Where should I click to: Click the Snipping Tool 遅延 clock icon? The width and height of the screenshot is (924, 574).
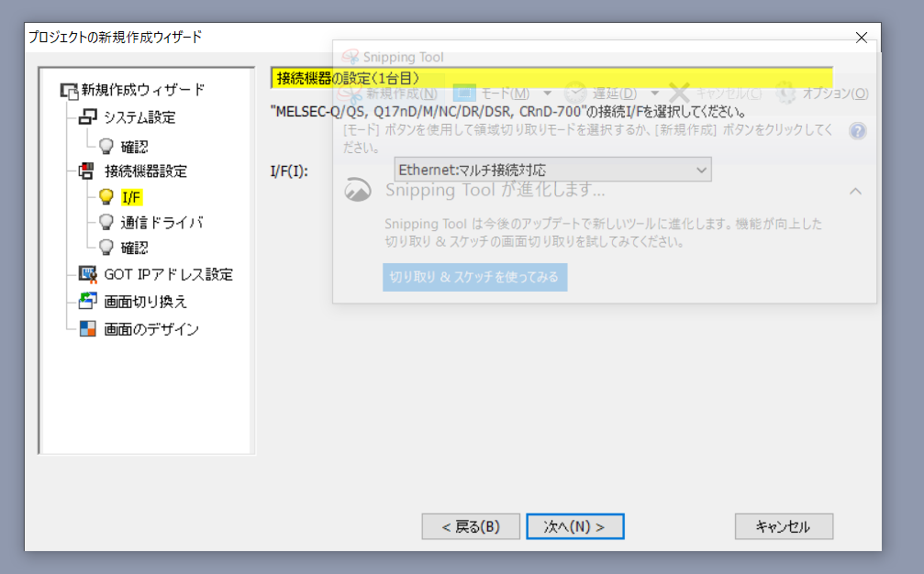click(575, 93)
